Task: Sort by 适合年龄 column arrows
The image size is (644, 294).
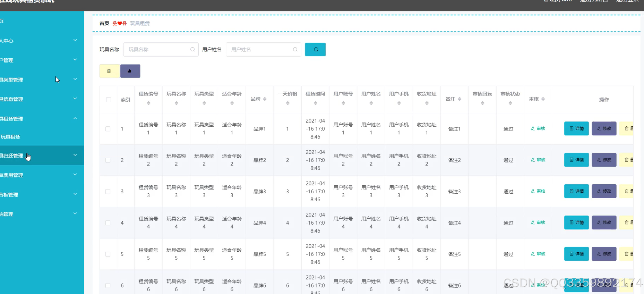Action: pyautogui.click(x=232, y=103)
